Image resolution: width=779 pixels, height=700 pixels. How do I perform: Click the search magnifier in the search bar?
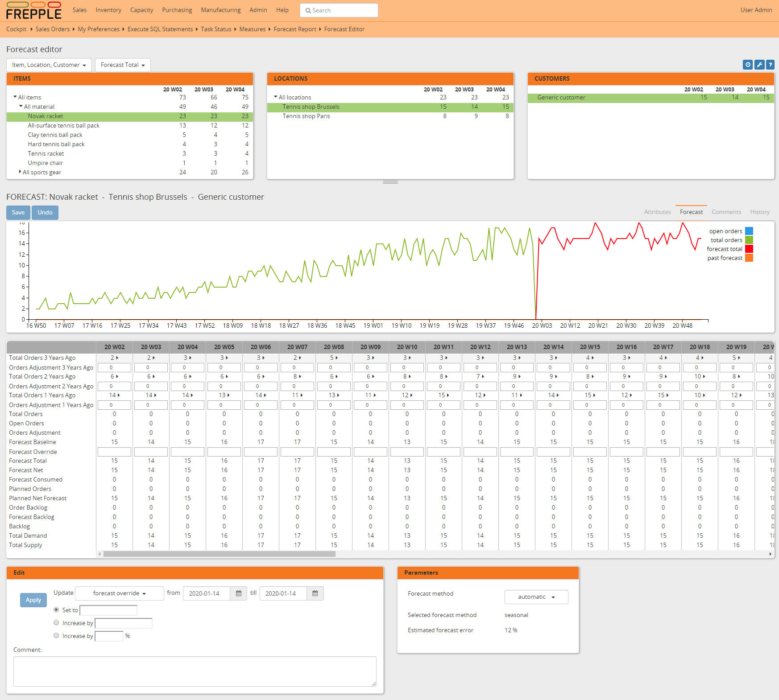click(309, 10)
